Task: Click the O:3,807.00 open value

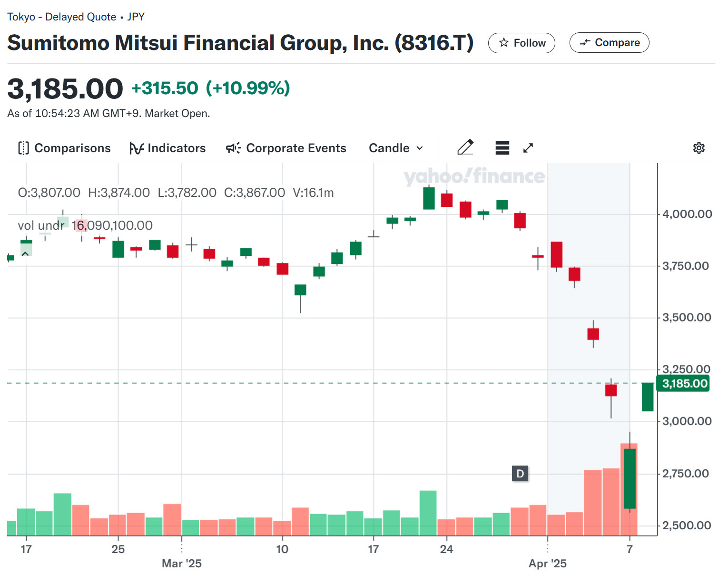Action: (x=49, y=193)
